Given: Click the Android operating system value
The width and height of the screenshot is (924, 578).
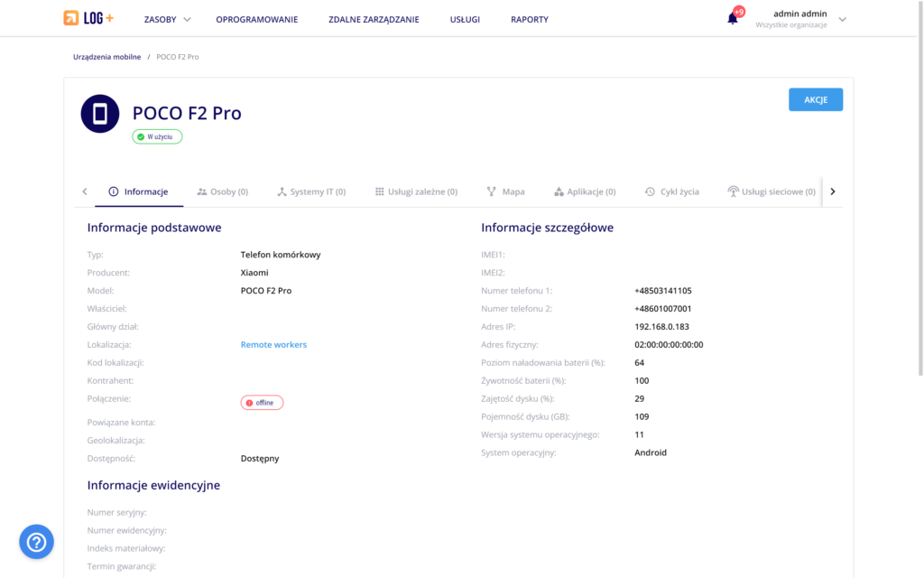Looking at the screenshot, I should tap(651, 452).
